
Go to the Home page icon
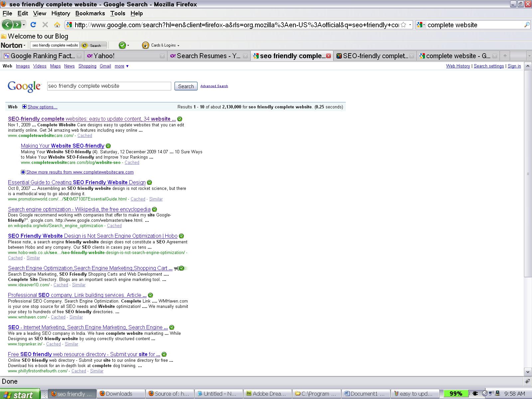tap(57, 25)
